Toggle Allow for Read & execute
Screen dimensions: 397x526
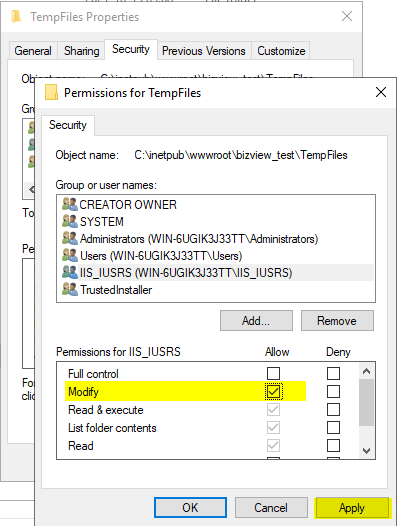coord(273,410)
